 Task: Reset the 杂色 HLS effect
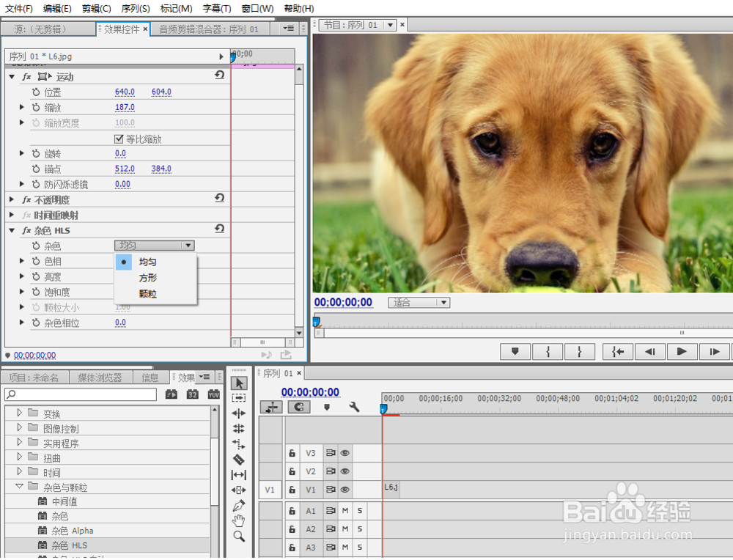(220, 229)
